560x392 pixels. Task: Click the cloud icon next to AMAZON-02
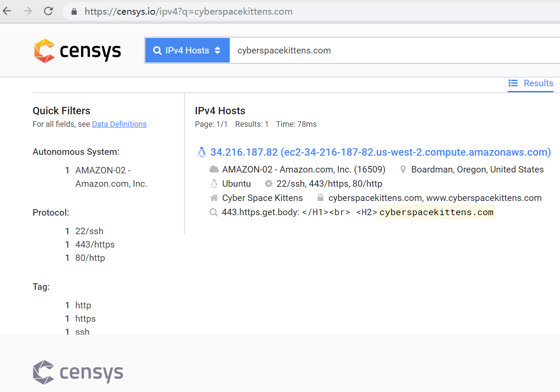point(214,169)
